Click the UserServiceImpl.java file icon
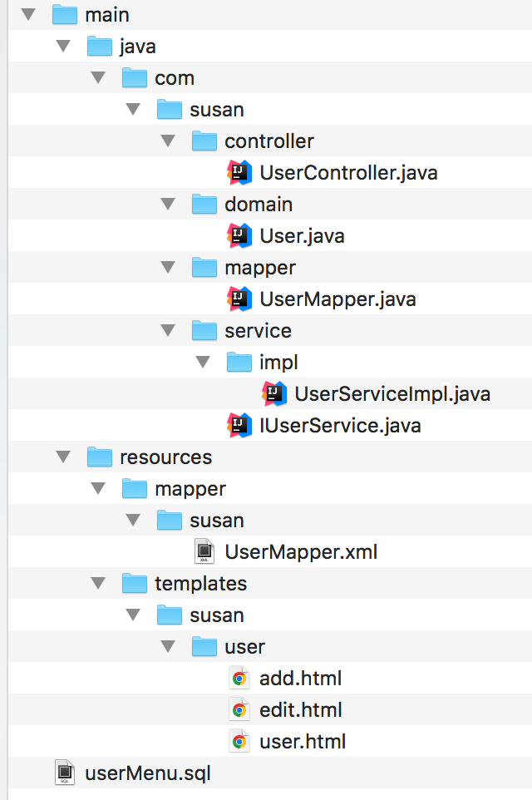Image resolution: width=532 pixels, height=800 pixels. 274,394
